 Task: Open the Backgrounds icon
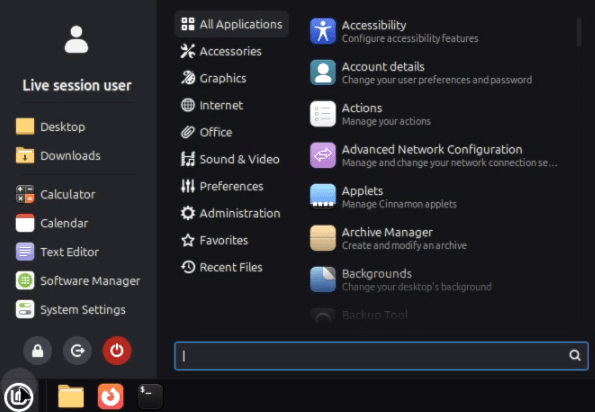(x=323, y=279)
